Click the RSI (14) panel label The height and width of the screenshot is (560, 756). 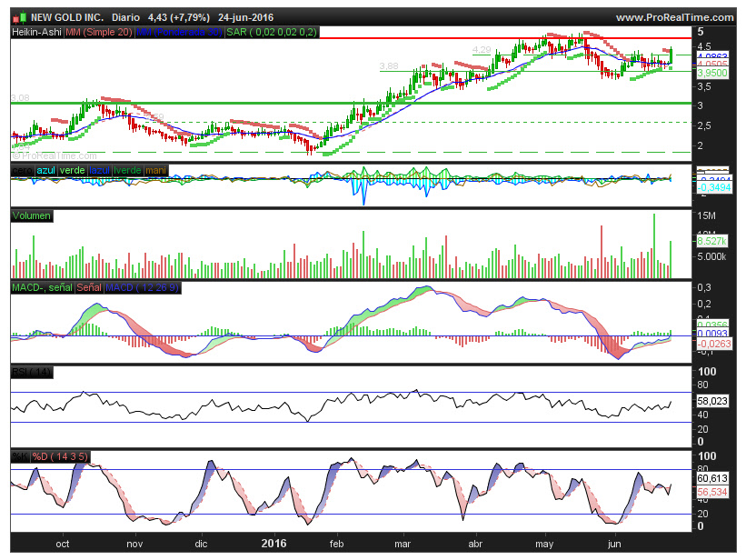31,373
